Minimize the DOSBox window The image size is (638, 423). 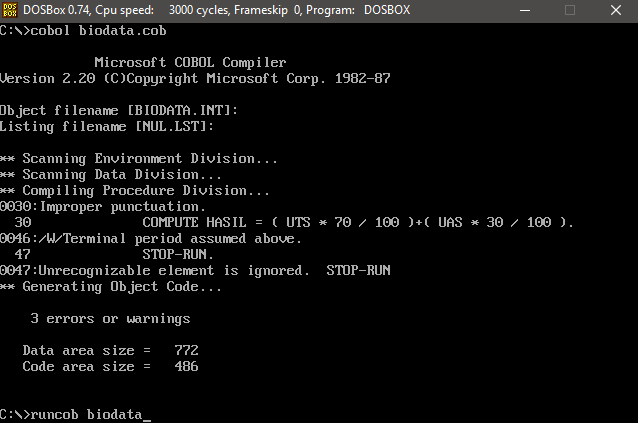pos(525,10)
